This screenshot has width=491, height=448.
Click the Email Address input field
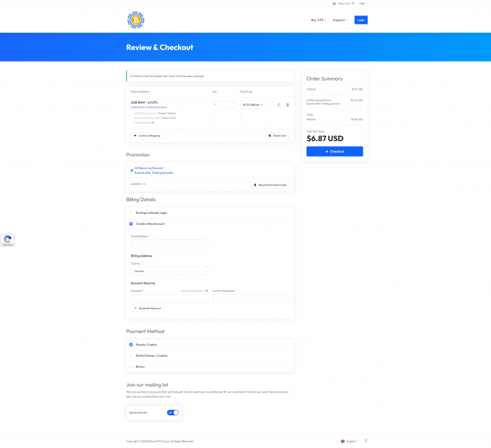click(169, 243)
